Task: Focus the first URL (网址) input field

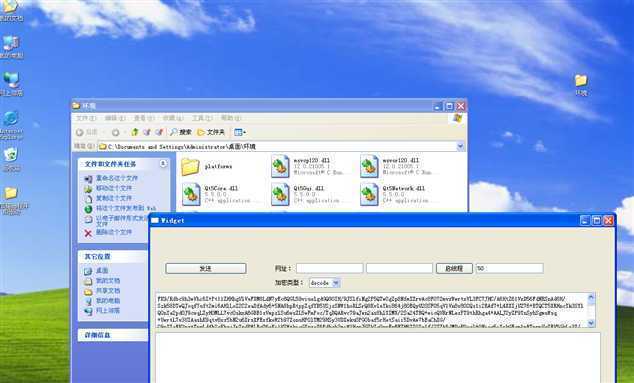Action: click(330, 269)
